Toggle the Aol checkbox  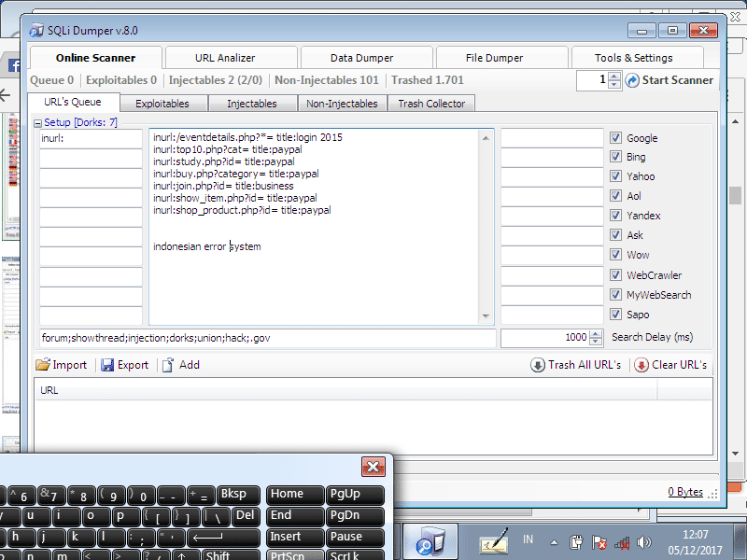(x=615, y=195)
